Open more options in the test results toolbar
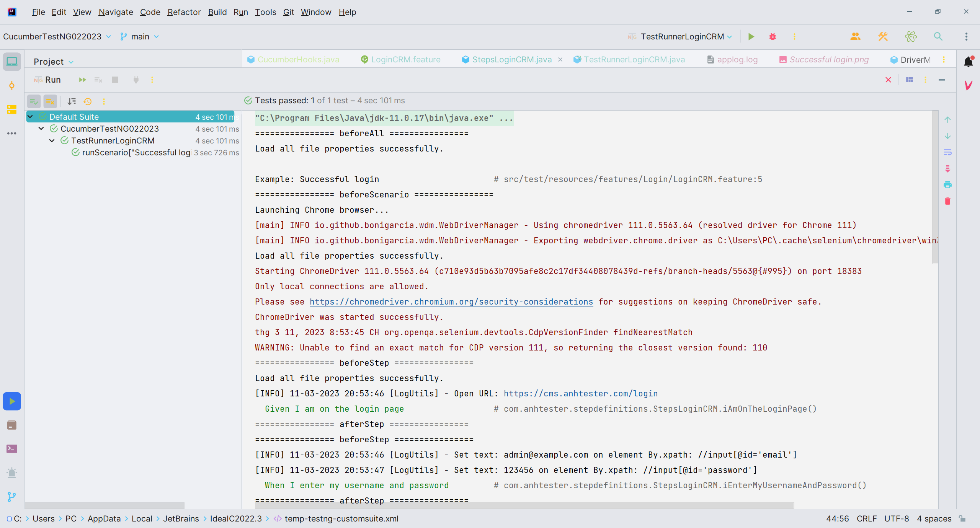The height and width of the screenshot is (528, 980). pyautogui.click(x=104, y=101)
